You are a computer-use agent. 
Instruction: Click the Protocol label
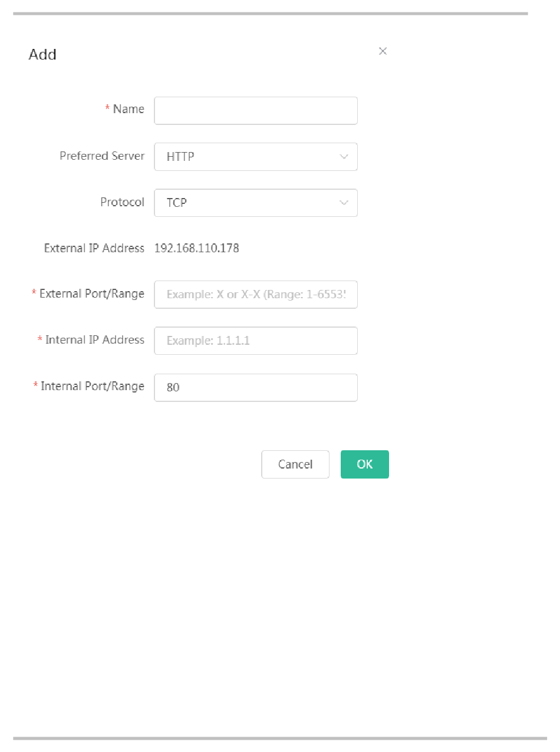point(122,202)
